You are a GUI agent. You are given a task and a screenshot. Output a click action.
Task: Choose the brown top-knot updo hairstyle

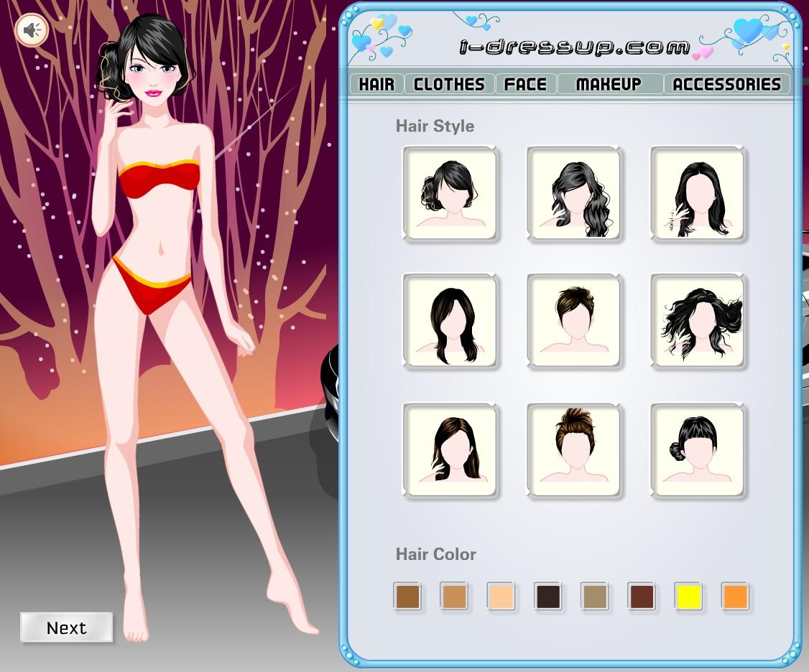coord(573,449)
